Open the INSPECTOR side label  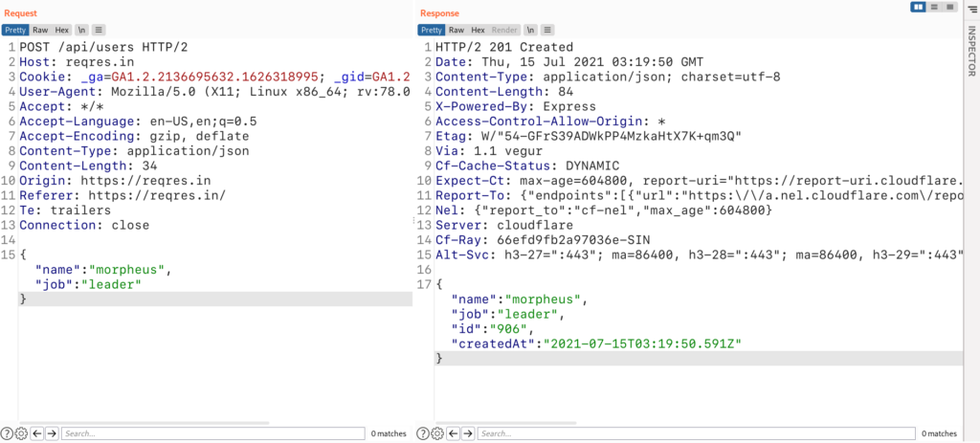972,51
